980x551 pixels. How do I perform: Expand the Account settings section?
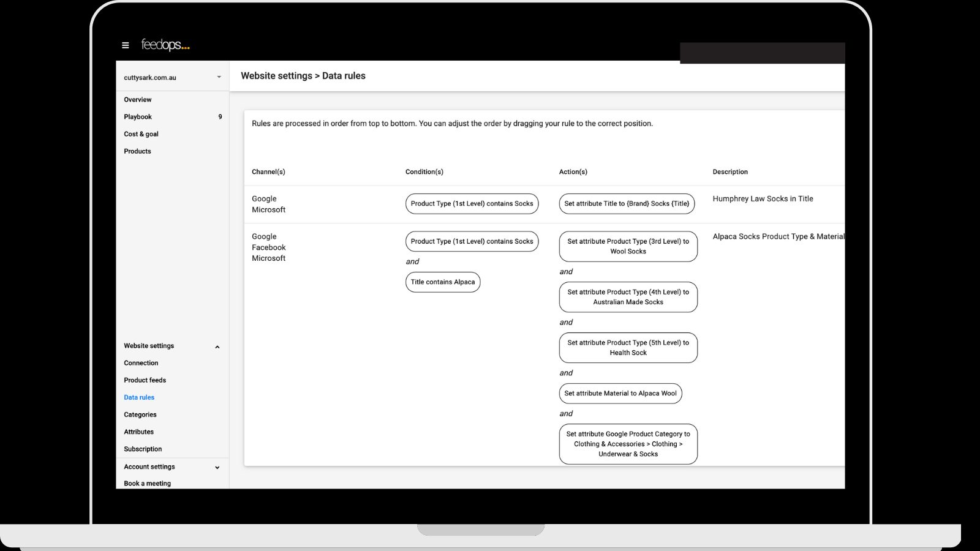click(217, 467)
